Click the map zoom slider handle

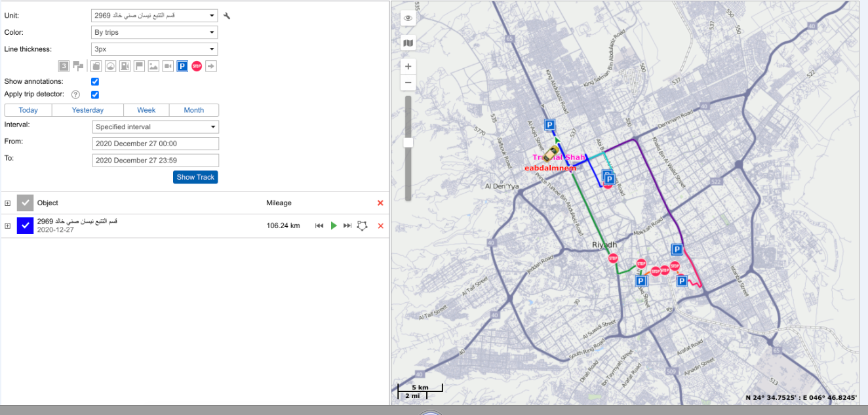[408, 142]
